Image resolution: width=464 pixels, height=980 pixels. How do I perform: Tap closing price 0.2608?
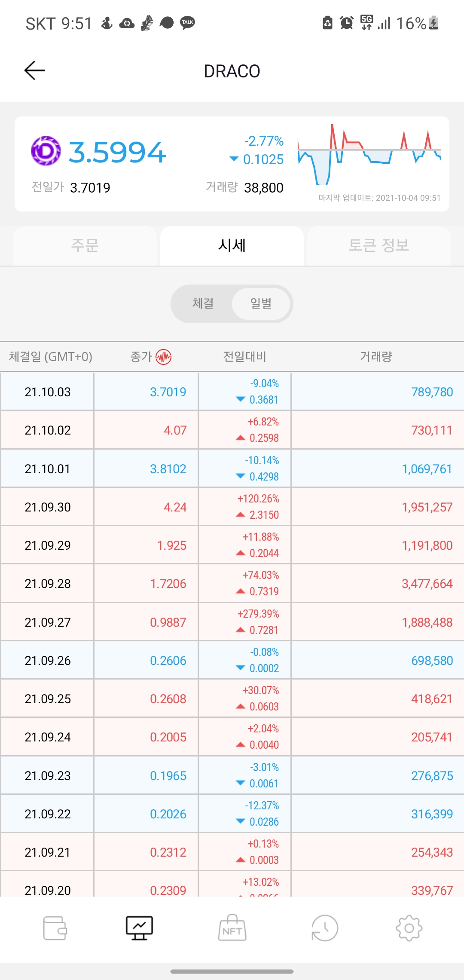pos(168,699)
